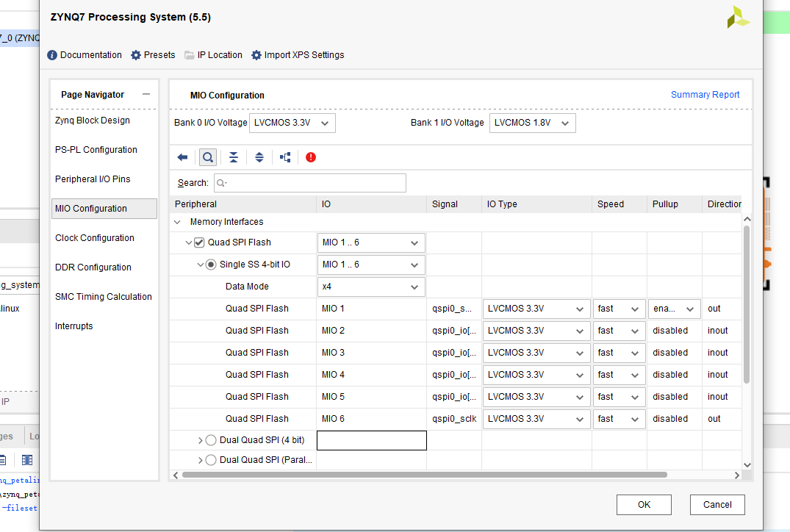The image size is (790, 532).
Task: Select Single SS 4-bit IO radio button
Action: coord(211,265)
